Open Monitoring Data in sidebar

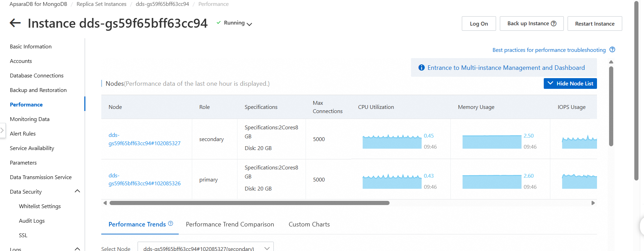point(30,119)
